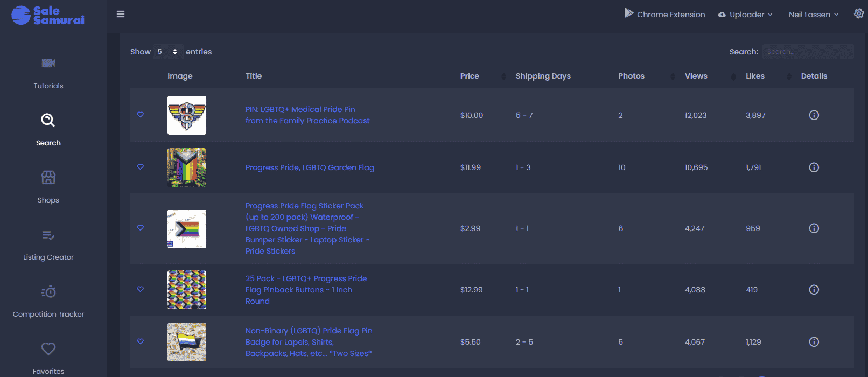Expand the Uploader dropdown menu
Screen dimensions: 868x377
[x=745, y=15]
